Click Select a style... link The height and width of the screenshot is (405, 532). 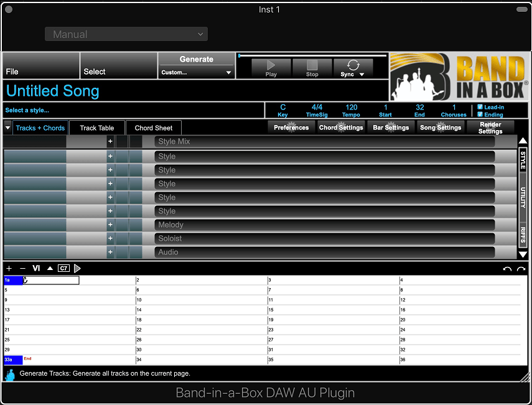(x=27, y=110)
